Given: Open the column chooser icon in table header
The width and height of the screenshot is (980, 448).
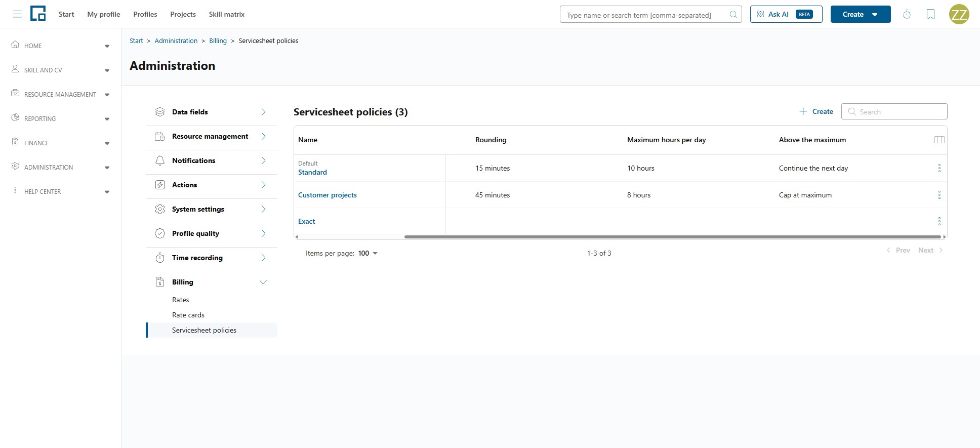Looking at the screenshot, I should tap(939, 140).
